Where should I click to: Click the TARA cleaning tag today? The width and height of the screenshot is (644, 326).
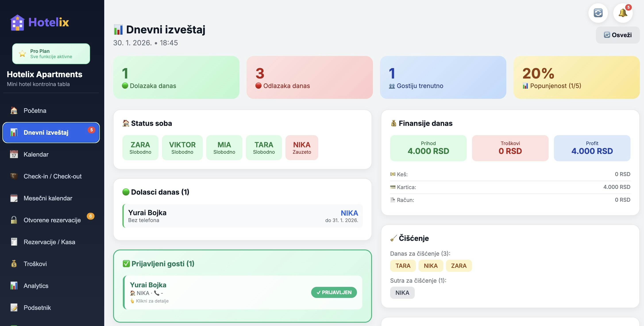click(x=403, y=266)
